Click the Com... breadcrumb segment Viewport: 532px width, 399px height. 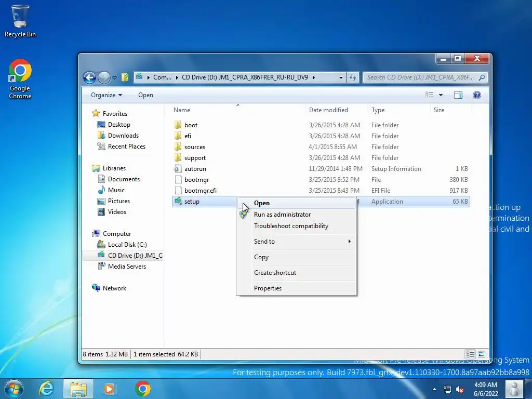click(x=162, y=77)
